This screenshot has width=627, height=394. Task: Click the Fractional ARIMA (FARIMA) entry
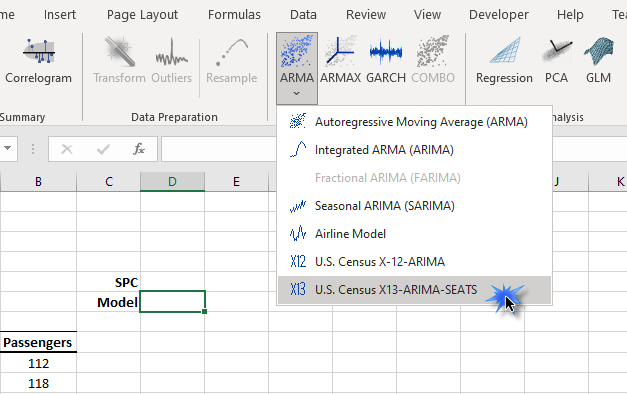[414, 178]
